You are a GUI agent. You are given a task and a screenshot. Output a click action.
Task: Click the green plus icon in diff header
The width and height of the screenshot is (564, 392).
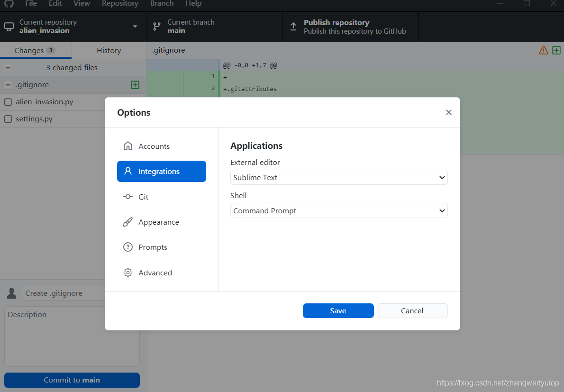(x=556, y=50)
